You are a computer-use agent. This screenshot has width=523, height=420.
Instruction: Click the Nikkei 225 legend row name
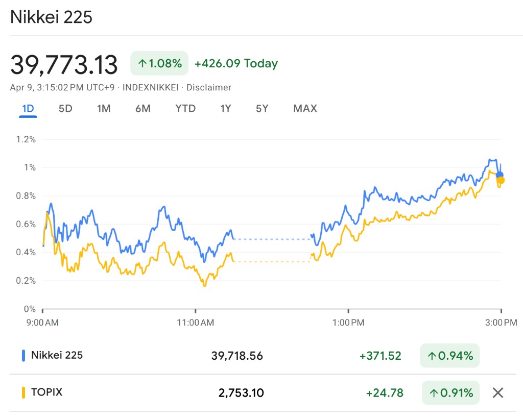(57, 355)
